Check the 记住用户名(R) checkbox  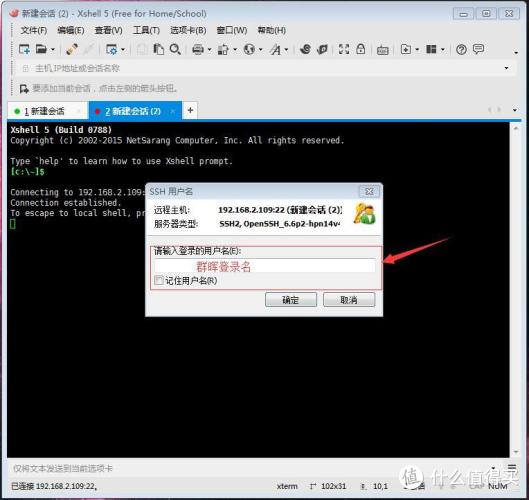tap(159, 280)
